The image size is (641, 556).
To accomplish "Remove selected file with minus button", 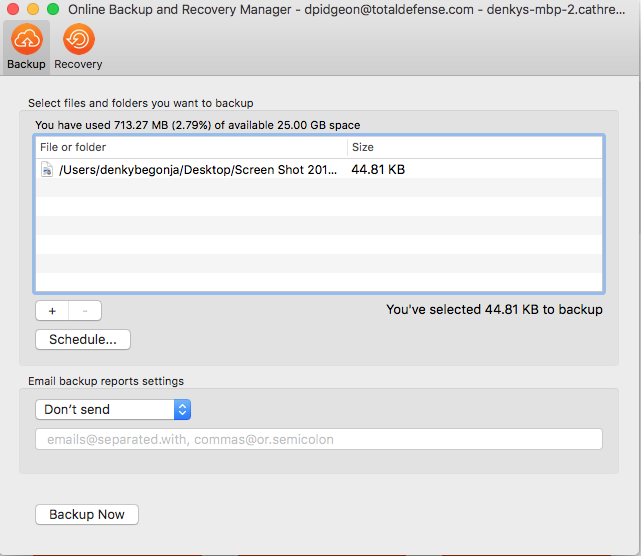I will [x=85, y=311].
